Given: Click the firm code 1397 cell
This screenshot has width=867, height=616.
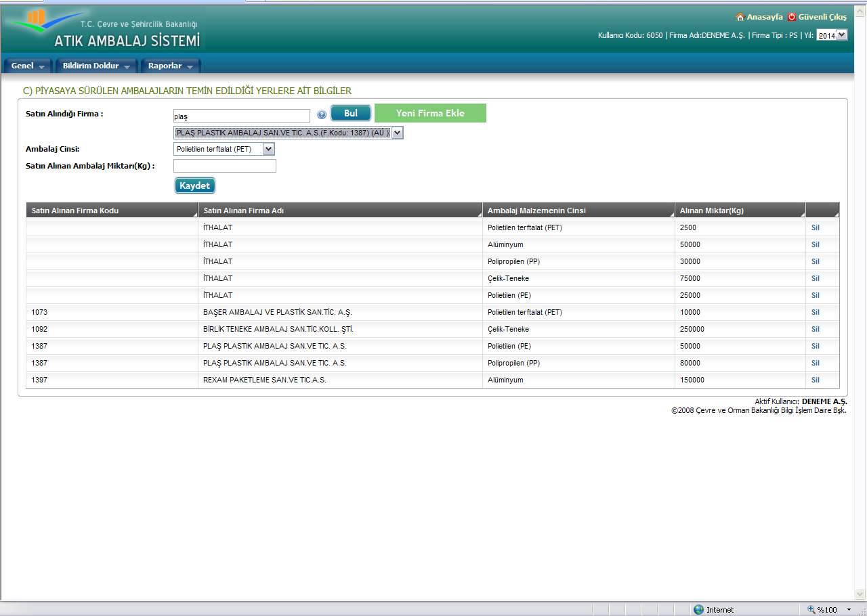Looking at the screenshot, I should coord(112,380).
